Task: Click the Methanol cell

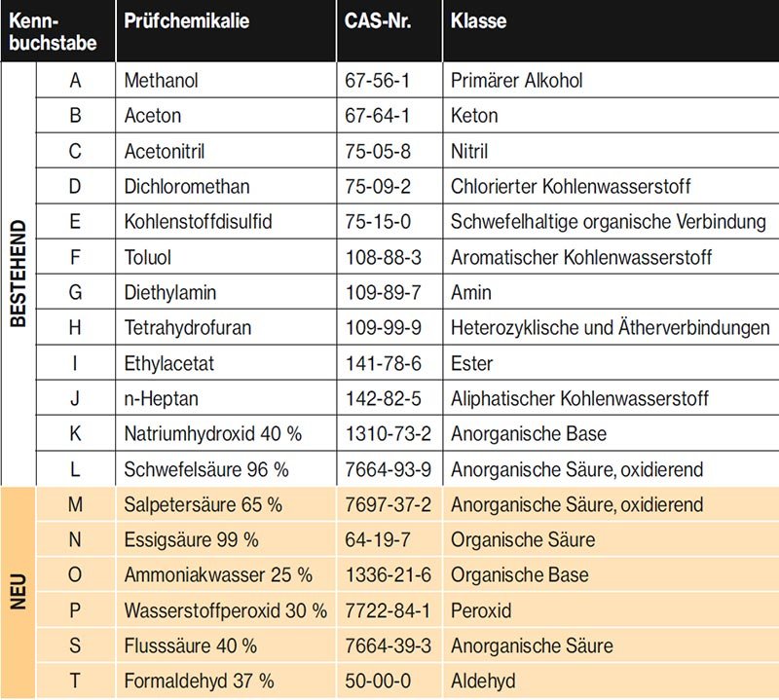Action: tap(161, 80)
